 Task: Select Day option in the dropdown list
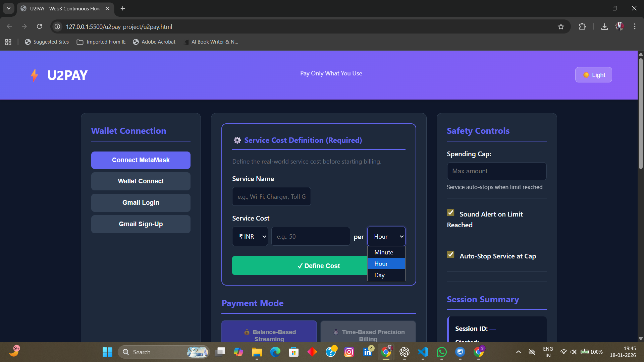[386, 275]
